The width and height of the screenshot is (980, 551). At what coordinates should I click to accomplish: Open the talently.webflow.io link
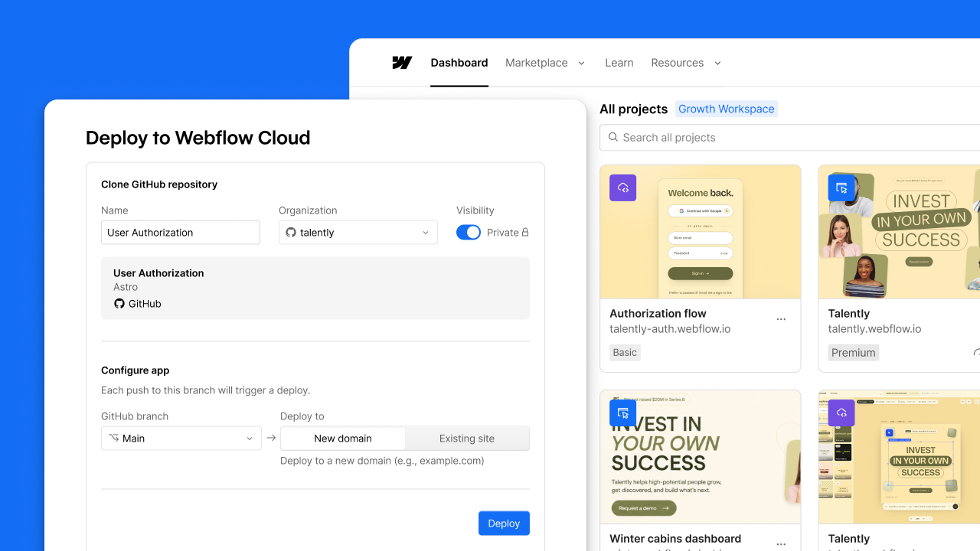pos(874,329)
